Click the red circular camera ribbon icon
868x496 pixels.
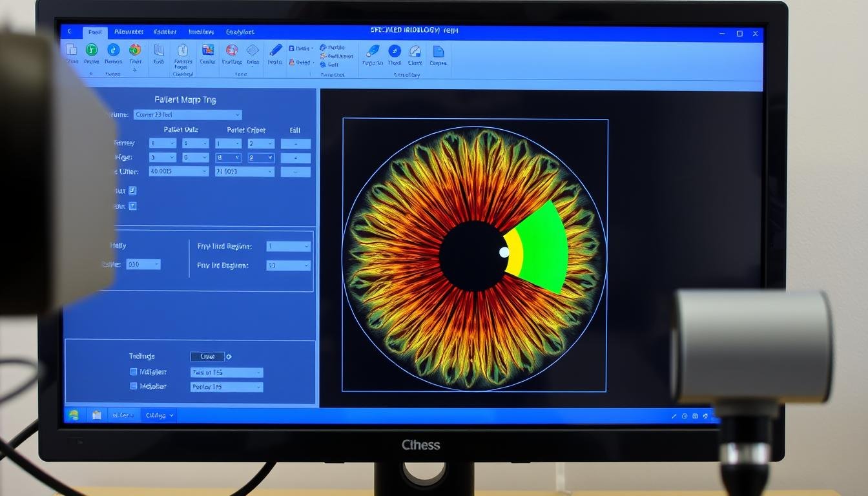[x=232, y=50]
